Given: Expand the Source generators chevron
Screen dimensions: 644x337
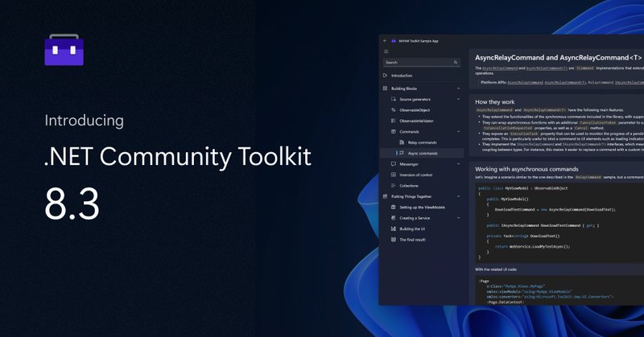Looking at the screenshot, I should pyautogui.click(x=458, y=100).
